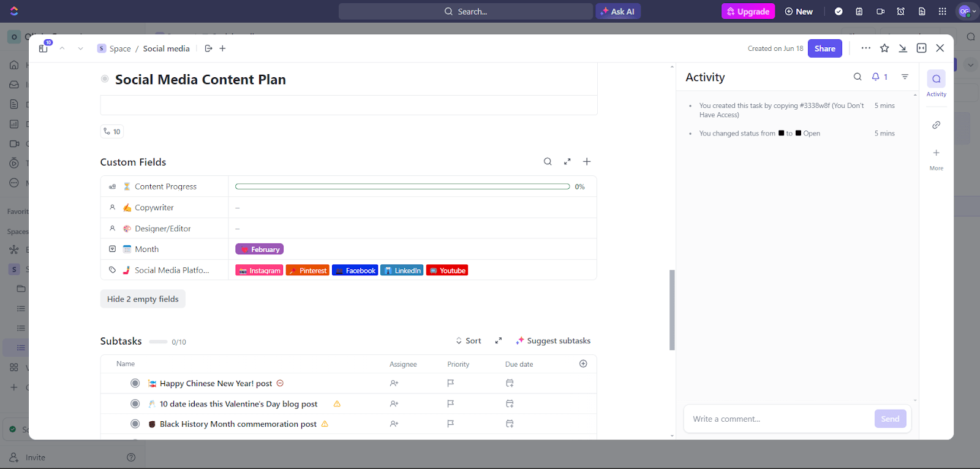Screen dimensions: 980x469
Task: Focus the top Search bar
Action: point(466,12)
